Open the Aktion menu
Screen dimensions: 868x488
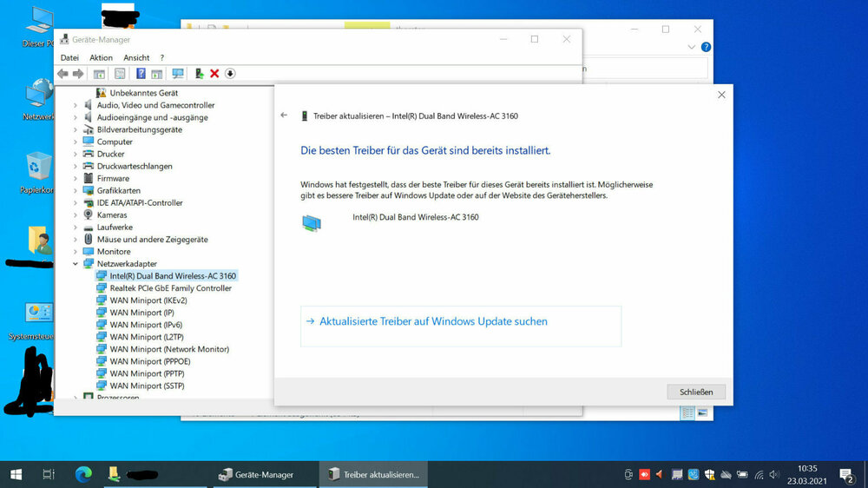(101, 57)
